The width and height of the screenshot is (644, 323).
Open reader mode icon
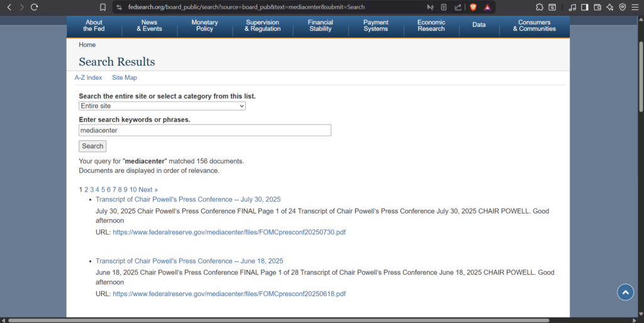(443, 7)
